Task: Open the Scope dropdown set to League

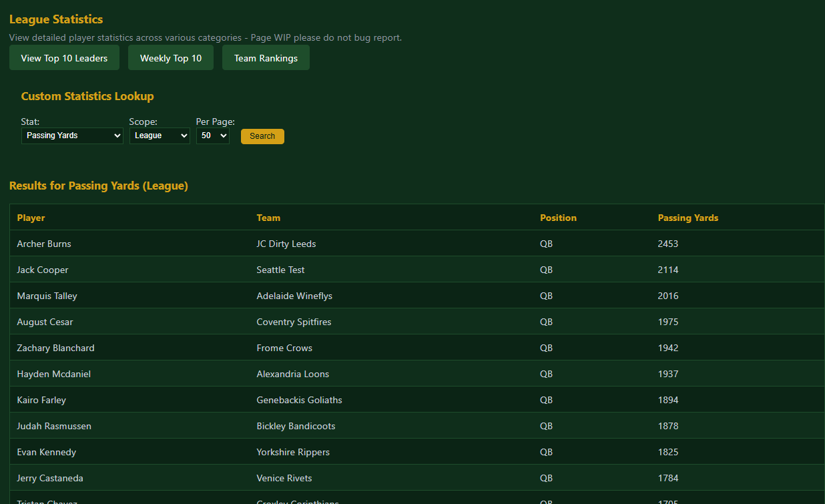Action: click(159, 136)
